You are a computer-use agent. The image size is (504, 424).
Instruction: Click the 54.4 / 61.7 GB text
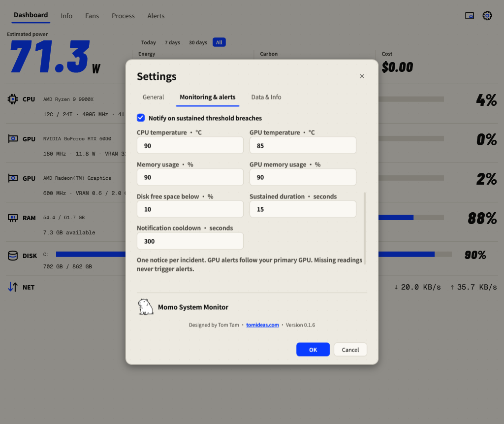(64, 218)
